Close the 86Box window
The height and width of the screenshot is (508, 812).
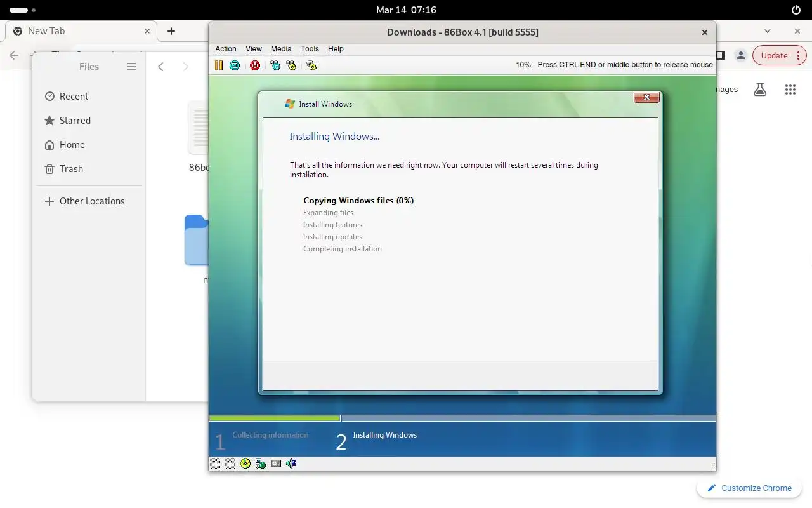point(704,32)
